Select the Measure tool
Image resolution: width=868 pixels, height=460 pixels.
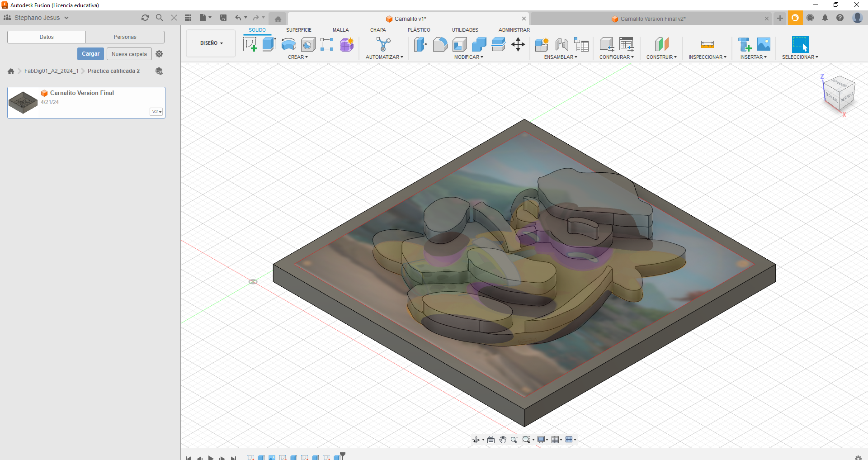coord(707,44)
